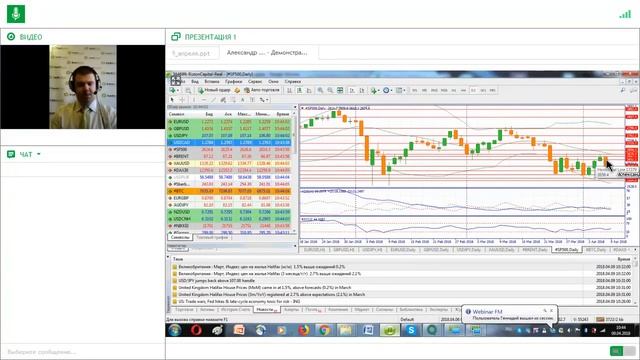Image resolution: width=640 pixels, height=360 pixels.
Task: Toggle the Авто-торговля button
Action: 262,90
